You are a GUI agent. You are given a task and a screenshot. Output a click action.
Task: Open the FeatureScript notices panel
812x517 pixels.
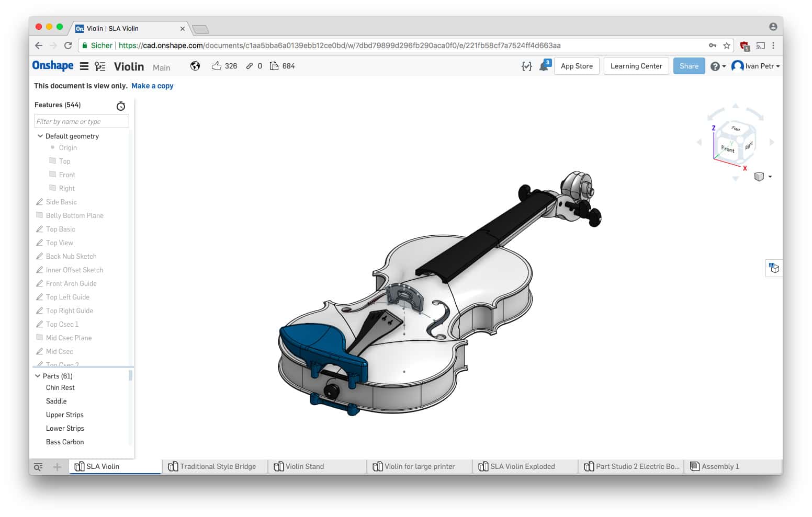click(526, 66)
